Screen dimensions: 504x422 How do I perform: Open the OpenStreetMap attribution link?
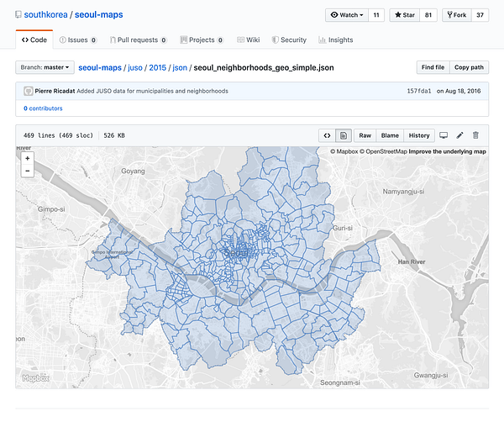tap(383, 151)
